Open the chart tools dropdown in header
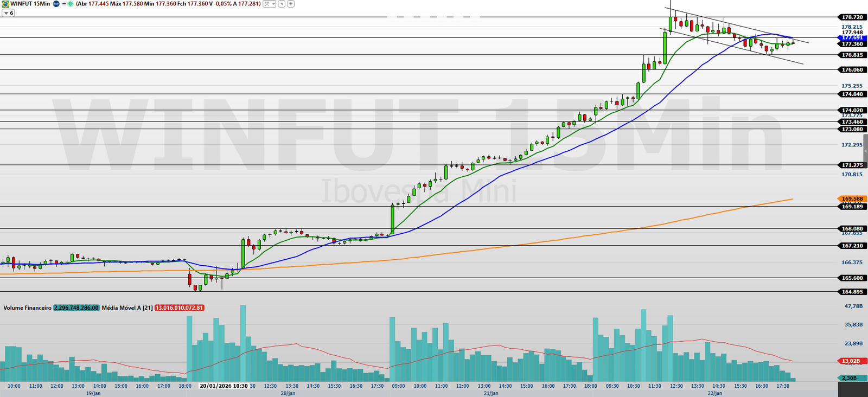Viewport: 868px width, 397px height. point(269,4)
